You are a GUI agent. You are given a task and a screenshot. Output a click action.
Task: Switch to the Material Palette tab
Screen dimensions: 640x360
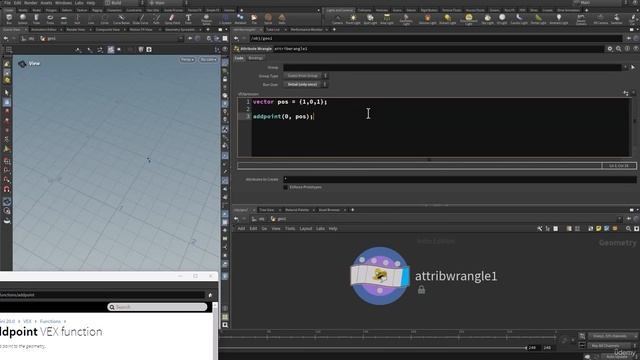tap(297, 210)
